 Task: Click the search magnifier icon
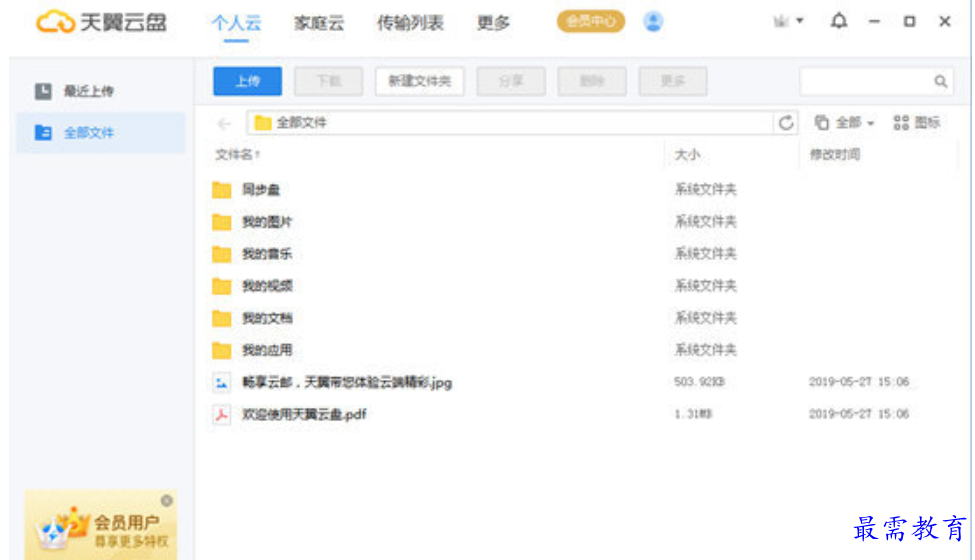click(x=940, y=81)
